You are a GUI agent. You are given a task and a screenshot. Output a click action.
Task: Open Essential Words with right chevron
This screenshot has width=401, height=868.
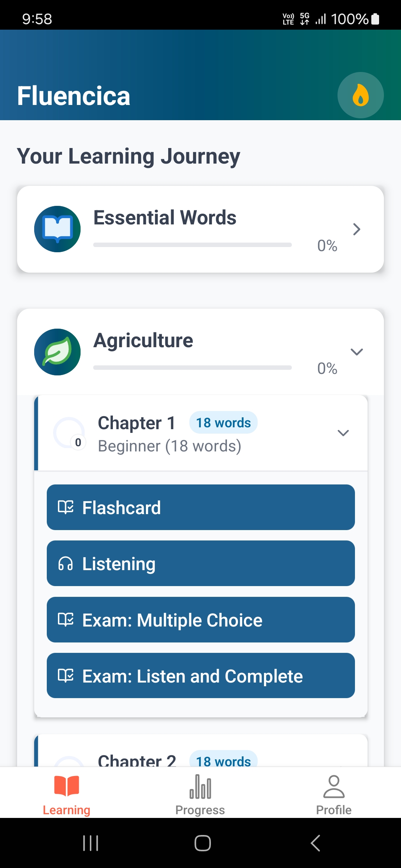click(x=357, y=229)
